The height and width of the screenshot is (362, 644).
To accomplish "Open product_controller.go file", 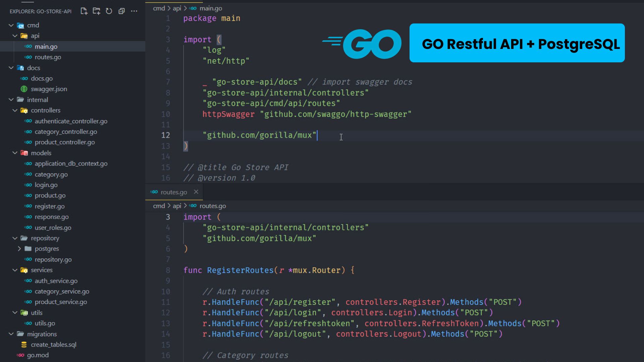I will click(65, 142).
